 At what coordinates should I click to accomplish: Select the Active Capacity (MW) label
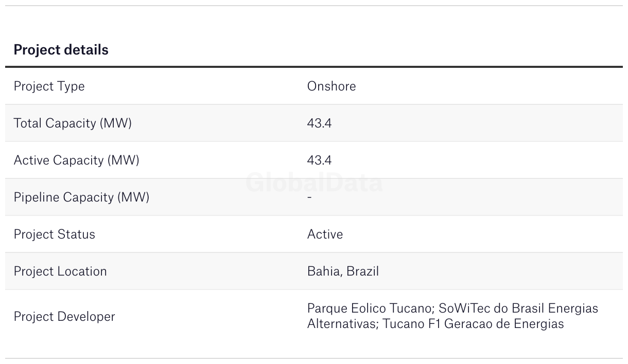point(76,160)
